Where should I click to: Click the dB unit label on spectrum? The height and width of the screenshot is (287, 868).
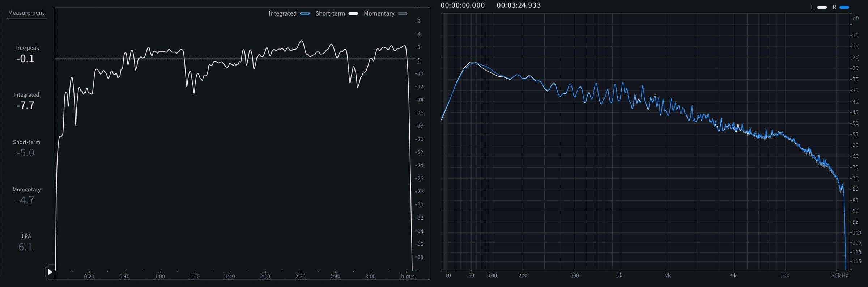coord(856,18)
